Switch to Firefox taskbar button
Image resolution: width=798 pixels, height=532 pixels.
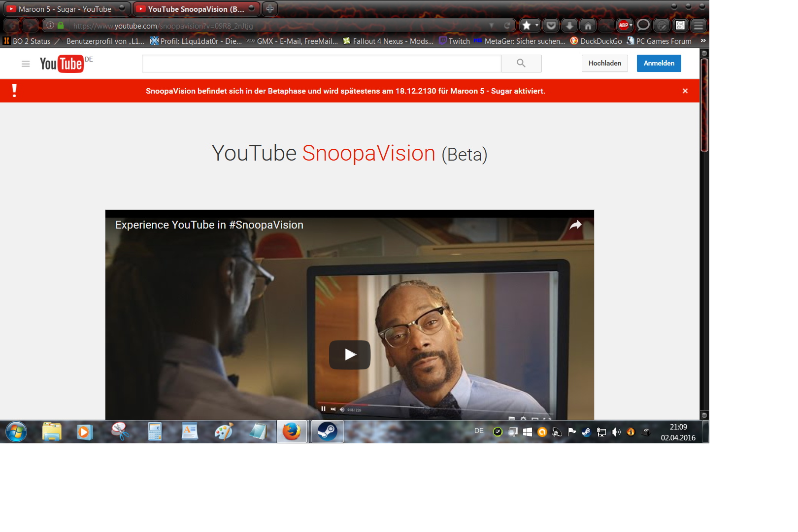click(292, 432)
